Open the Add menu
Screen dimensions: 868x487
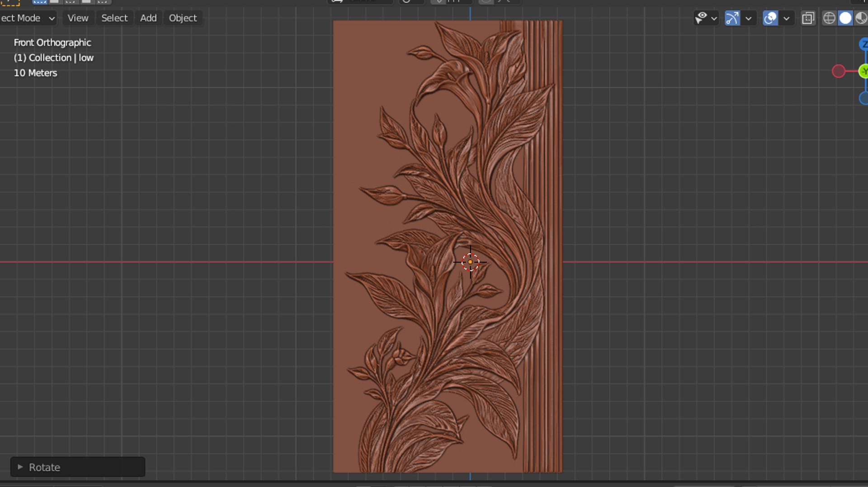(148, 18)
